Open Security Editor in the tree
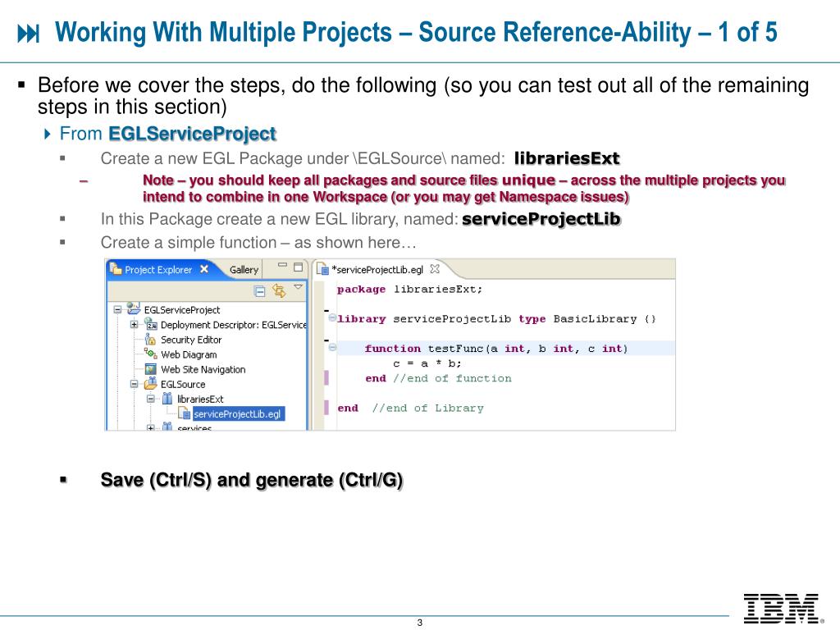Viewport: 840px width, 630px height. click(190, 340)
